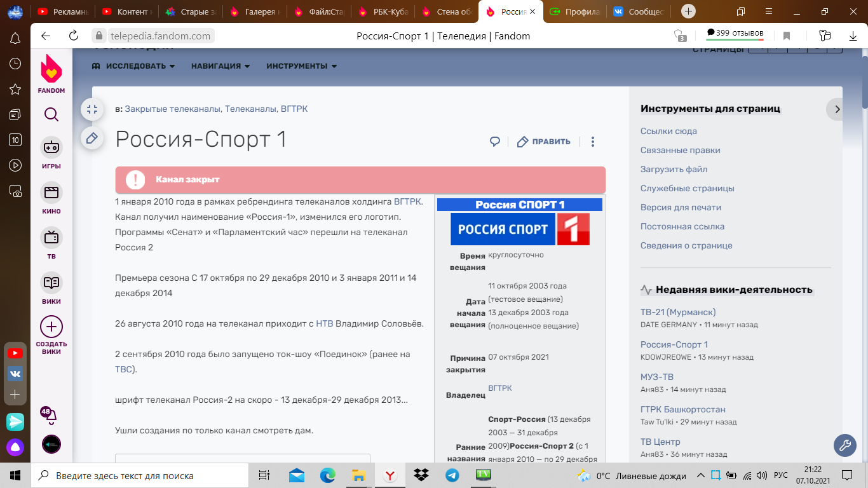This screenshot has height=488, width=868.
Task: Open the ТВ section in Fandom sidebar
Action: pos(51,243)
